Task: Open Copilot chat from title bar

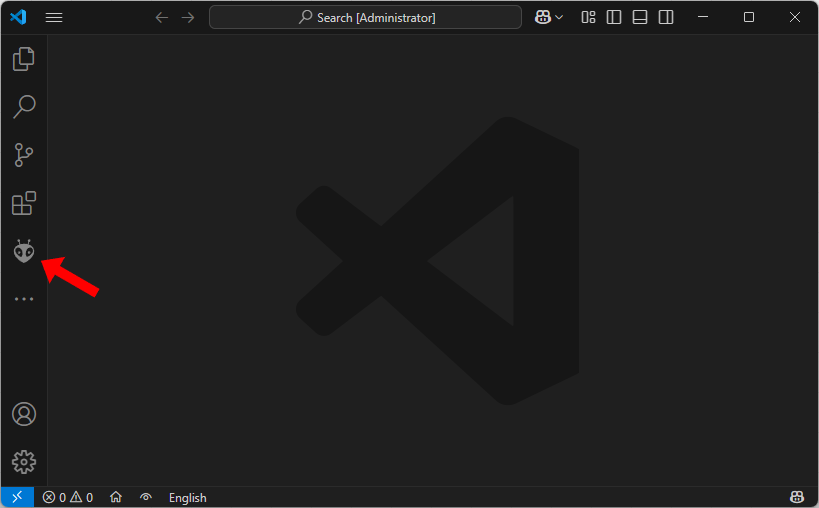Action: 543,17
